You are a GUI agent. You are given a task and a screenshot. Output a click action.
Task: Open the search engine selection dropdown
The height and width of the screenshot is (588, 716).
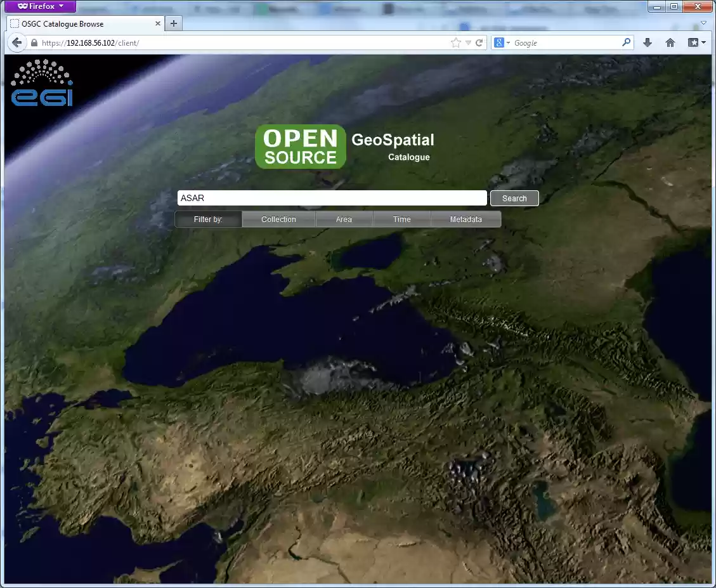[x=507, y=42]
